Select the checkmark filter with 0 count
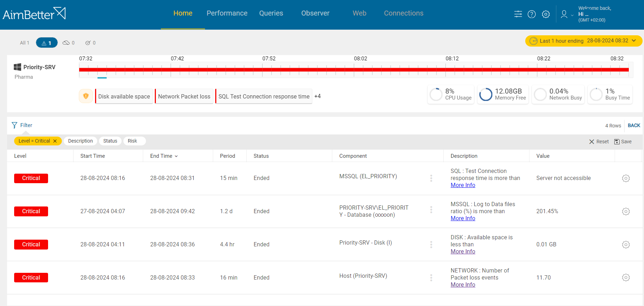 point(90,43)
